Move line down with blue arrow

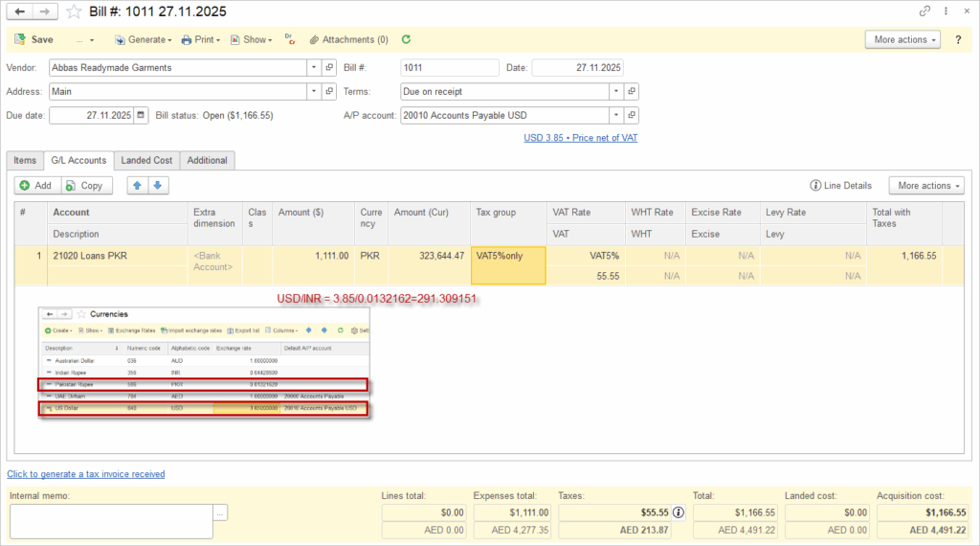(x=158, y=186)
